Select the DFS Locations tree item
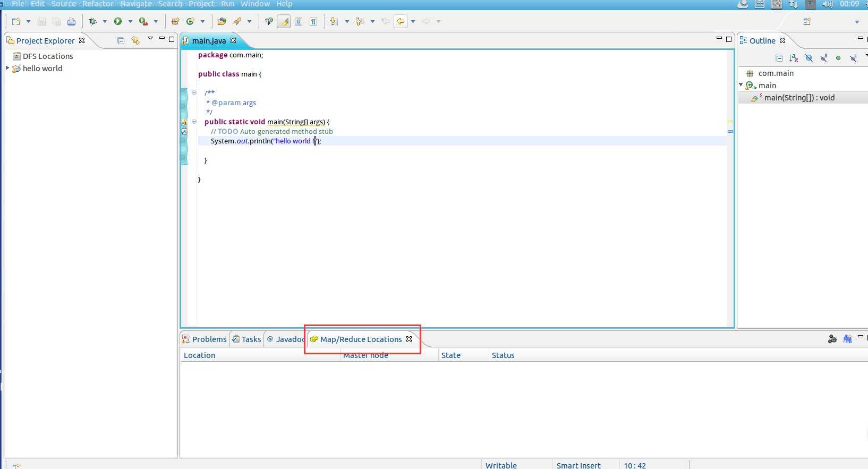Viewport: 868px width, 469px height. coord(48,56)
